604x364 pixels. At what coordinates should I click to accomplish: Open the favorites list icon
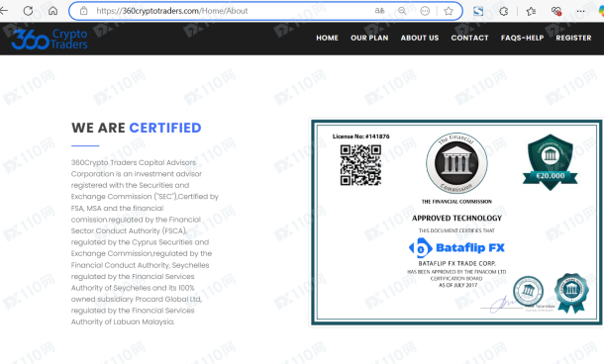(x=531, y=11)
